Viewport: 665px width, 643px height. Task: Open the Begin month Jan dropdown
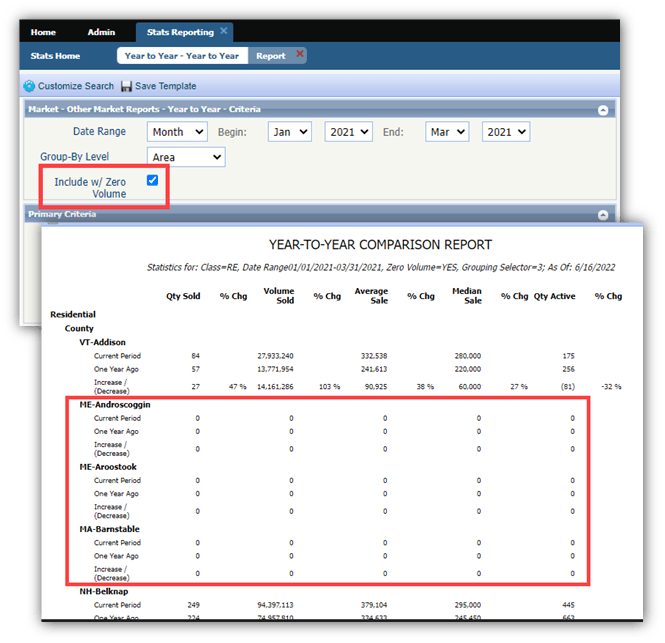click(x=290, y=132)
